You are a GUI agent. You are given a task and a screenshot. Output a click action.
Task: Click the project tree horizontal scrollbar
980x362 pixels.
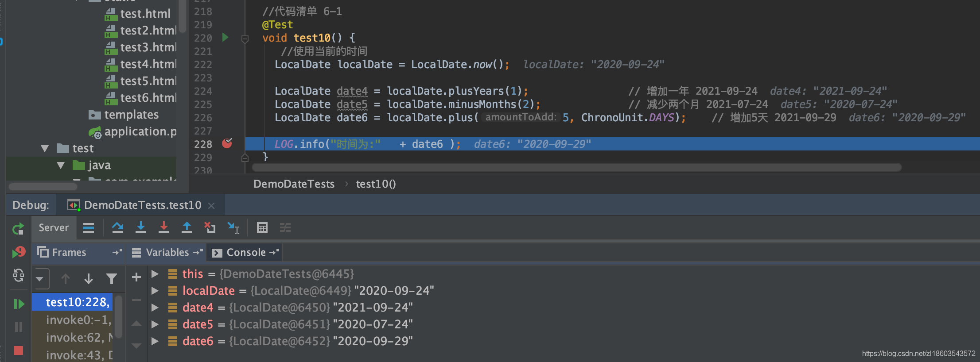[x=43, y=187]
